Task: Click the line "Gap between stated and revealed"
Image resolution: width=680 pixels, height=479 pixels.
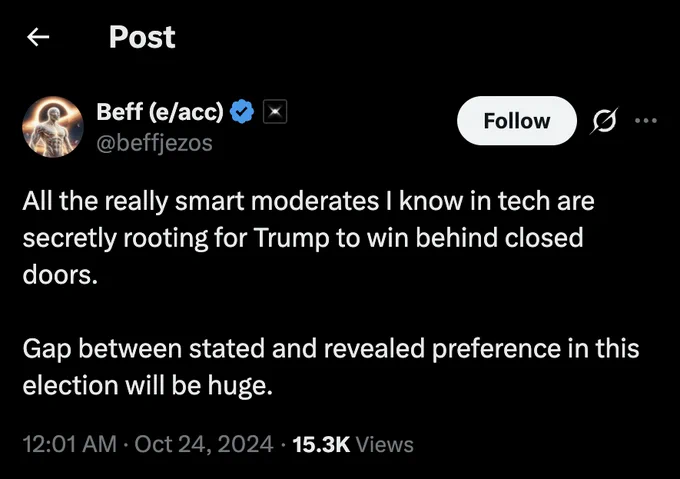Action: point(331,349)
